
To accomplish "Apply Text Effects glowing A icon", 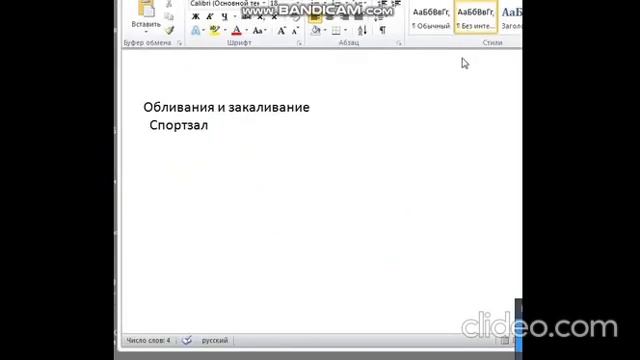I will (196, 31).
